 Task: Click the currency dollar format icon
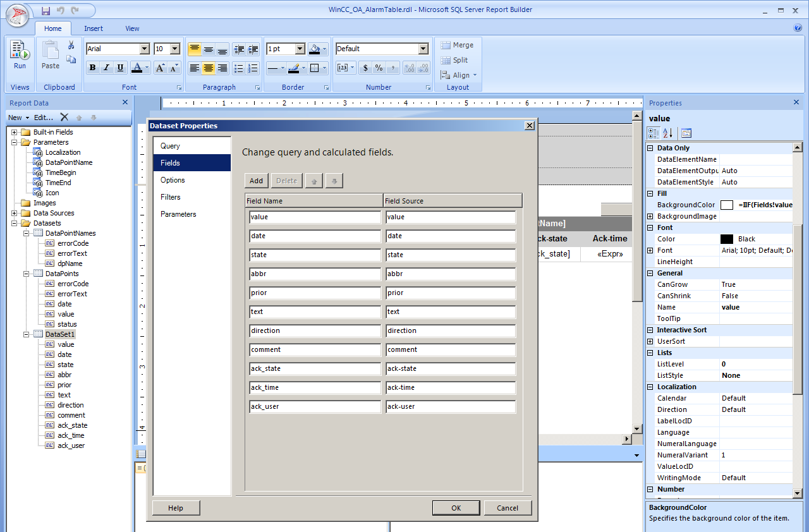tap(365, 68)
